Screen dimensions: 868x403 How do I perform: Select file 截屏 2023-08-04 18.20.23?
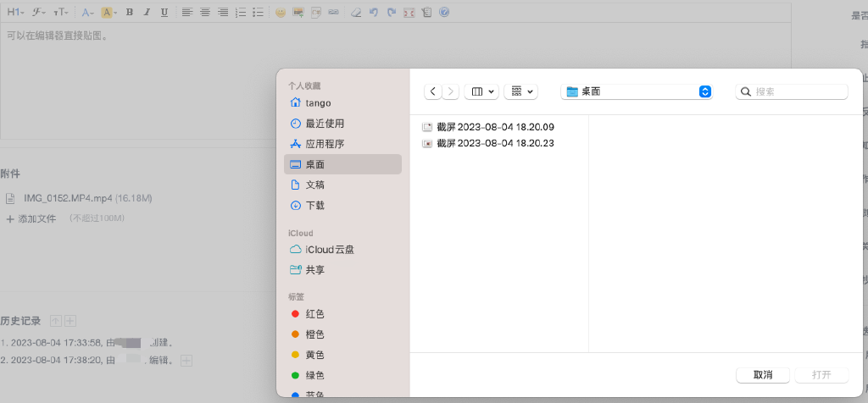[x=494, y=143]
